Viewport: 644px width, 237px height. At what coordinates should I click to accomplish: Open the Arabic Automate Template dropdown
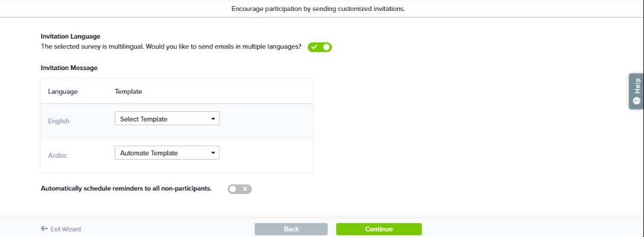167,152
